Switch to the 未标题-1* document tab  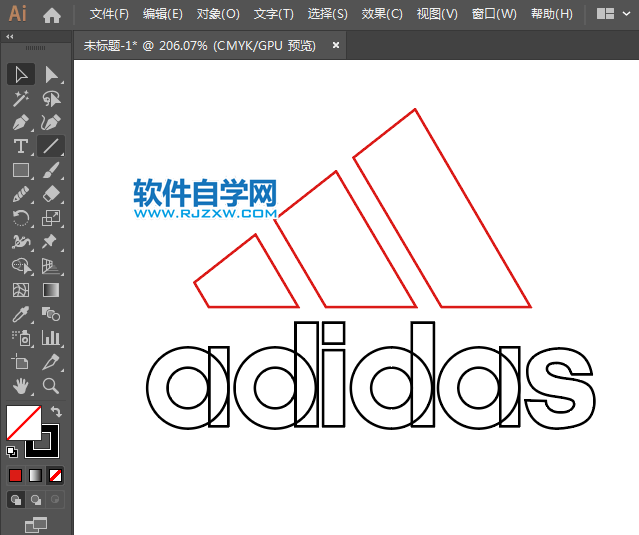[x=200, y=45]
